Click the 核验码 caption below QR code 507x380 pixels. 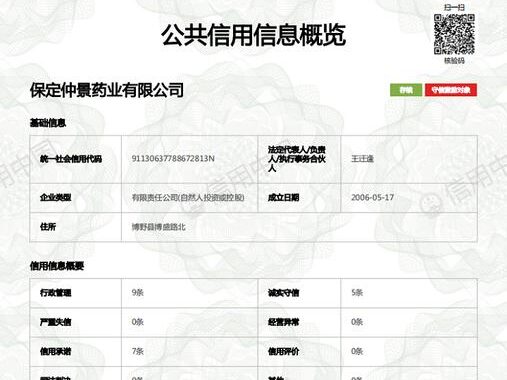[454, 61]
